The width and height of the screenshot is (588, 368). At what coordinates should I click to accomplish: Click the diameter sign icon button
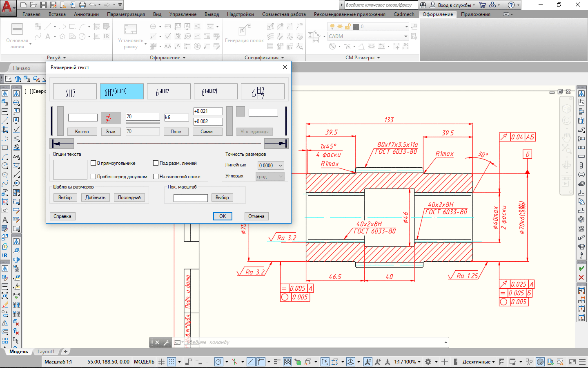point(111,118)
